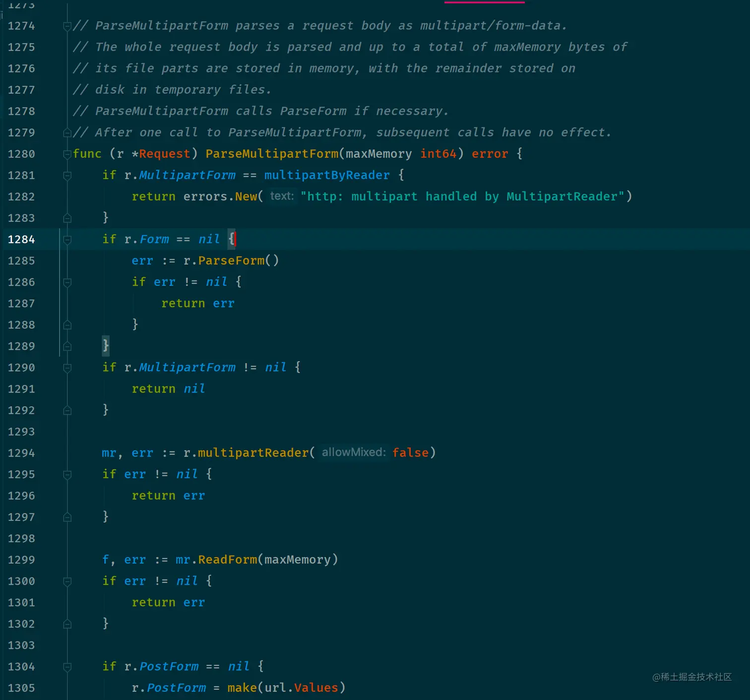Click fold end marker at line 1289

pyautogui.click(x=67, y=346)
